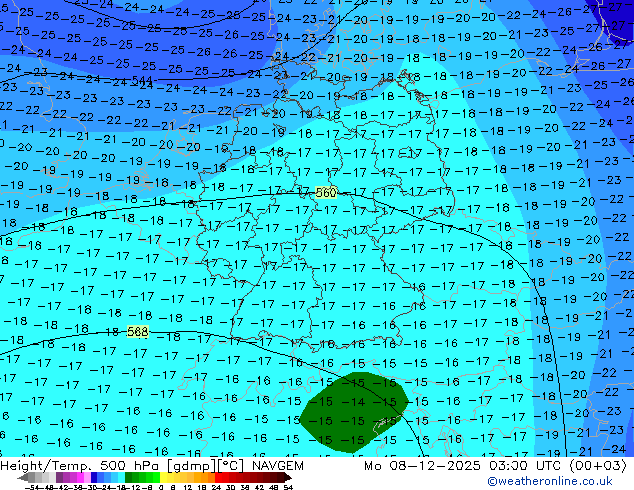Screen dimensions: 634x490
Task: Click the [gdmp] unit label
Action: click(191, 466)
